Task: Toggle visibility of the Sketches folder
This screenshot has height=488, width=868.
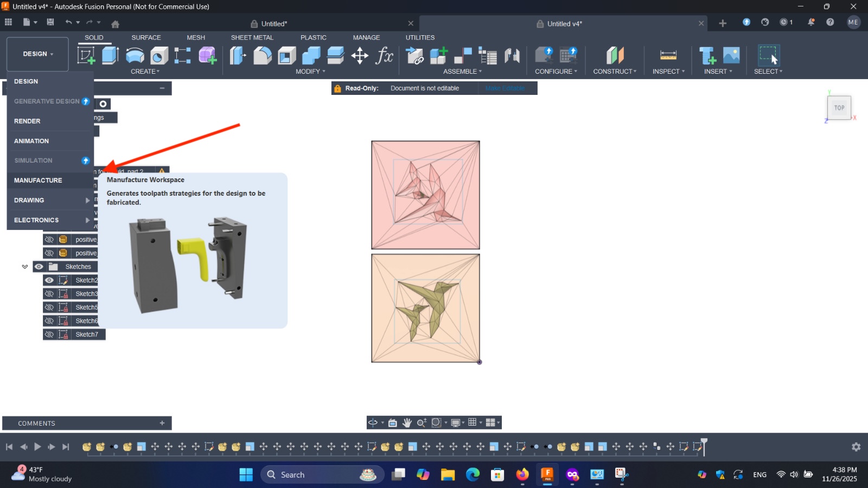Action: pyautogui.click(x=39, y=267)
